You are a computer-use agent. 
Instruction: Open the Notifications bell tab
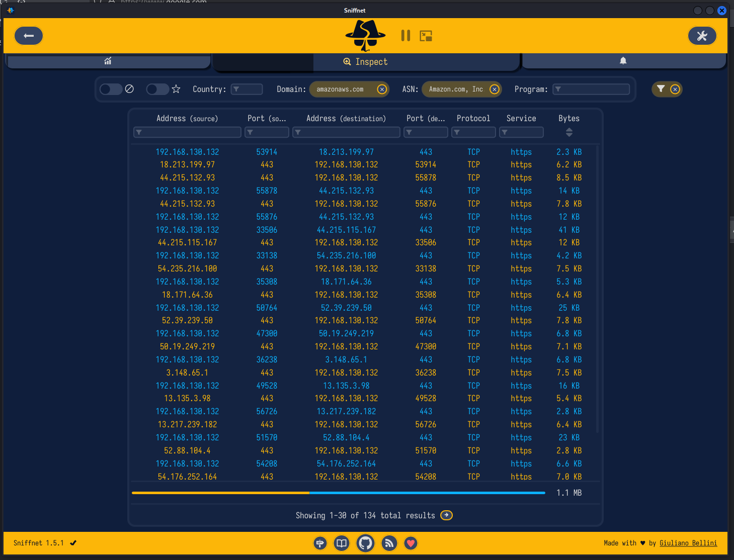pos(623,61)
